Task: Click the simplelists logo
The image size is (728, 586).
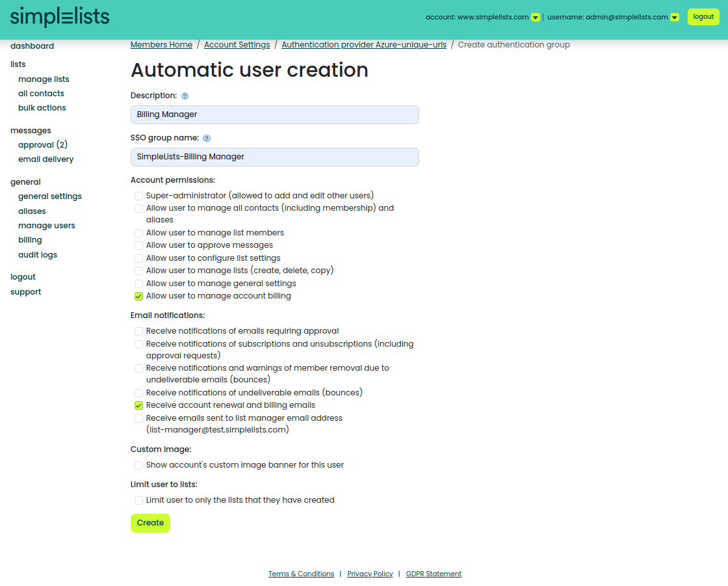Action: 60,17
